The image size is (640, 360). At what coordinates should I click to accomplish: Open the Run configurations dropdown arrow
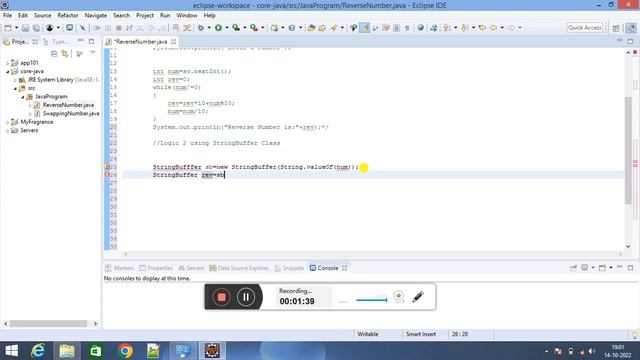(227, 28)
